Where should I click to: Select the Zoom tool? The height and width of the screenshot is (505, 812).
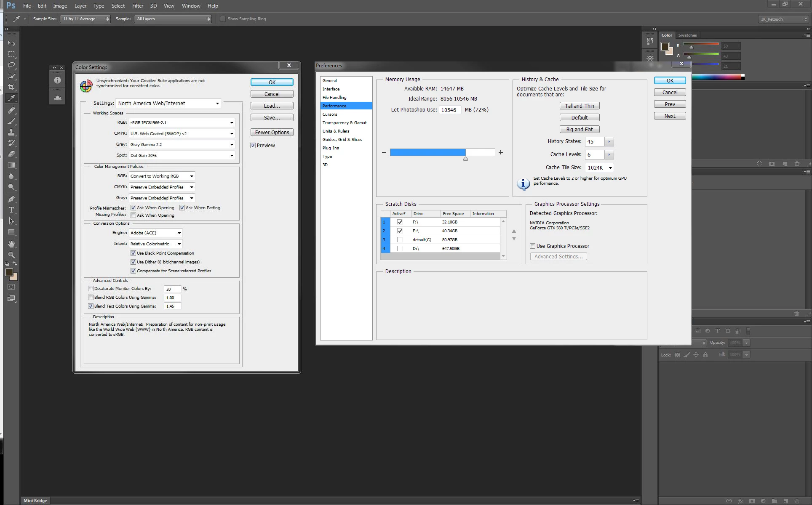tap(11, 255)
